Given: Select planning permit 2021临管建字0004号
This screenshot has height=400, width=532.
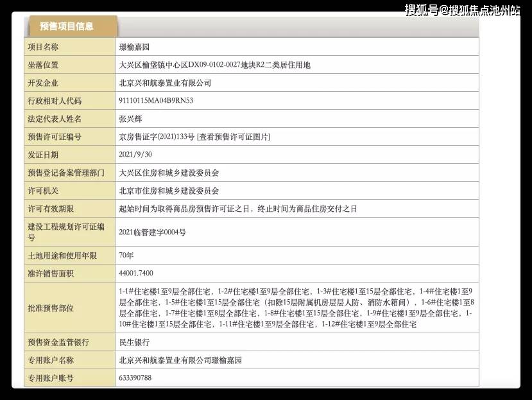Looking at the screenshot, I should 152,232.
